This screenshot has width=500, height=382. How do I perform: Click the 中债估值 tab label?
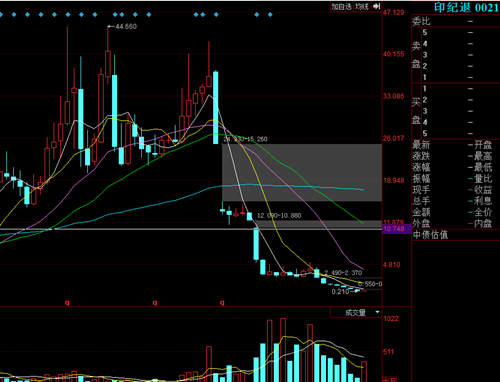(430, 235)
